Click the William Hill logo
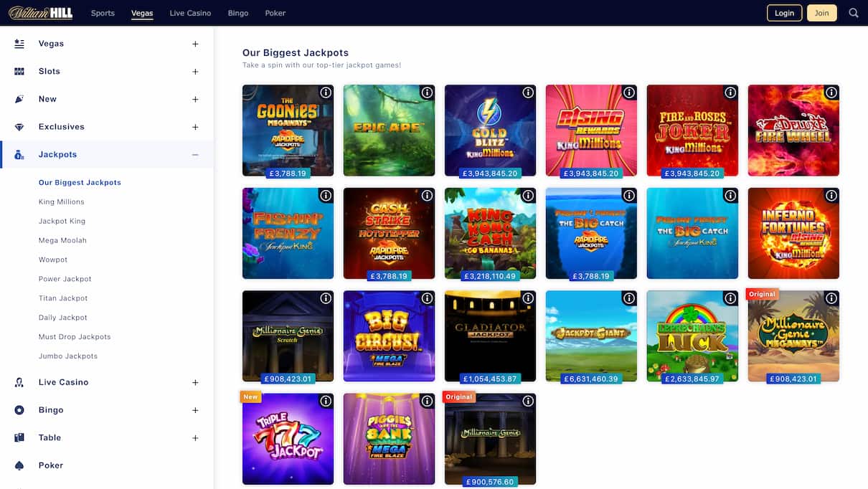The image size is (868, 489). pos(41,13)
